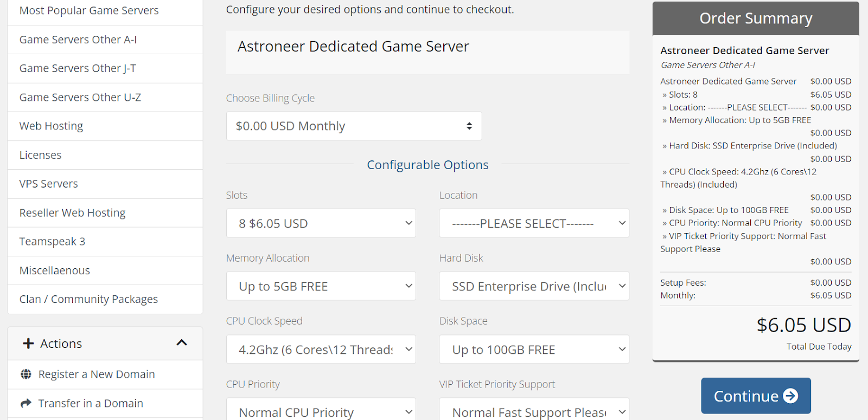Open the Web Hosting category

click(x=105, y=126)
